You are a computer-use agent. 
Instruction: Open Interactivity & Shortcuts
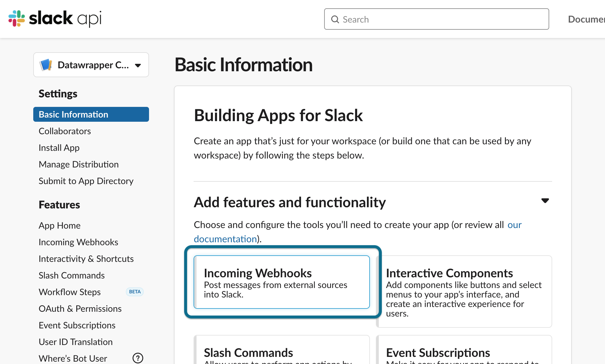[x=86, y=259]
